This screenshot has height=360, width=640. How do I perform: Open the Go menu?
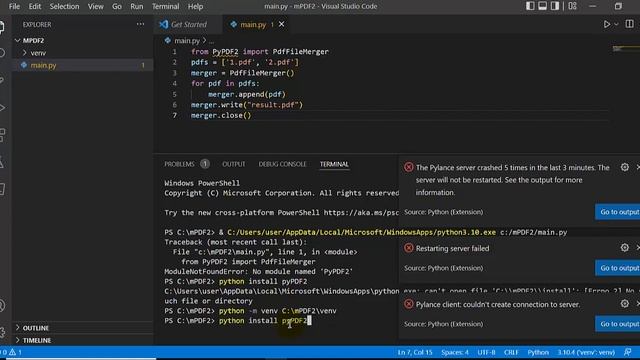click(117, 7)
